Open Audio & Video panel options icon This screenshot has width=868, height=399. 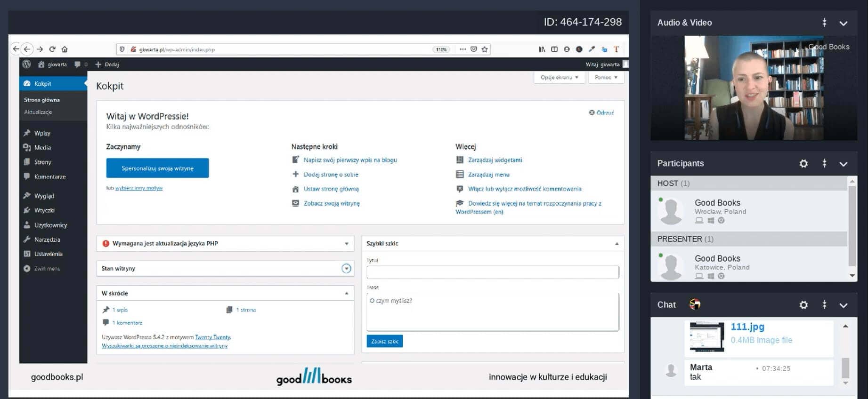[x=824, y=23]
